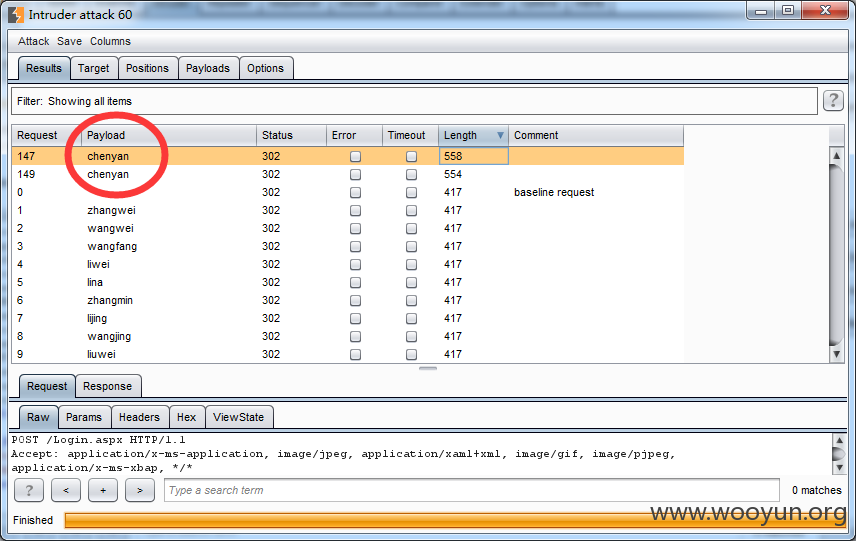Select the liwei payload row

click(x=347, y=264)
